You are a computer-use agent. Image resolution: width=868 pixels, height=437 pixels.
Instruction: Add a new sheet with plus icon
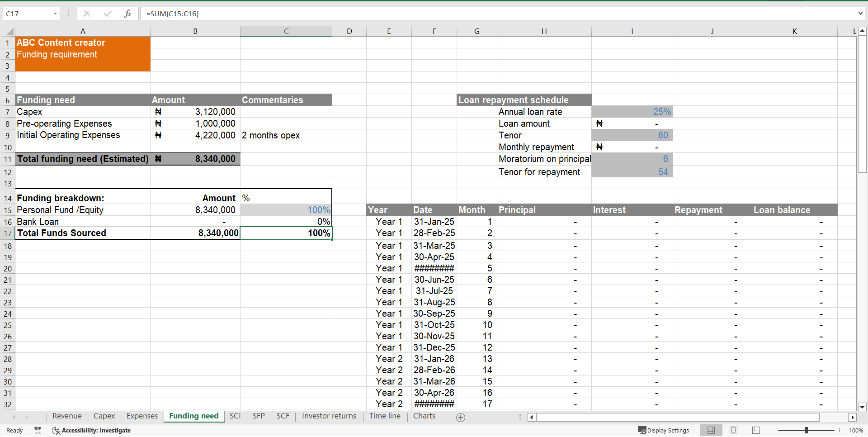(461, 418)
